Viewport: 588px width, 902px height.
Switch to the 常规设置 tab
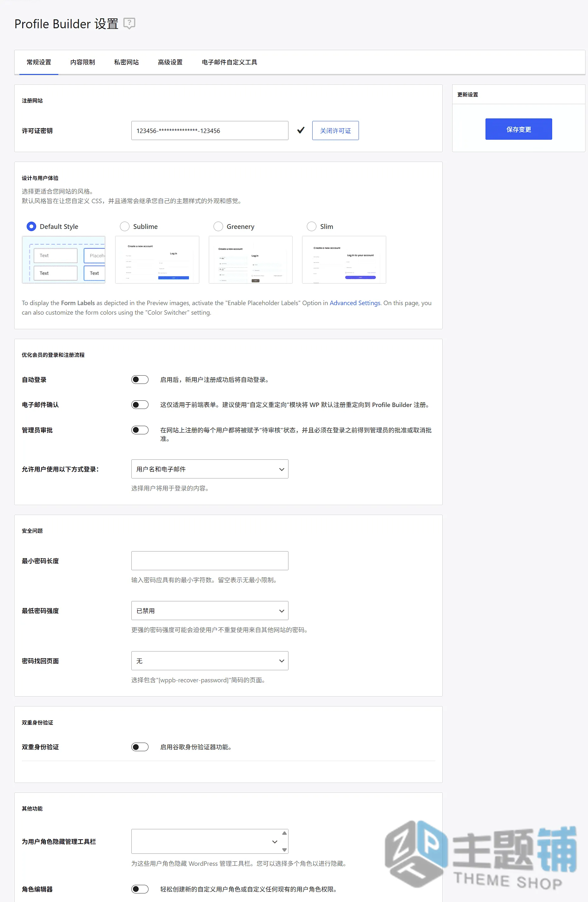(x=39, y=62)
